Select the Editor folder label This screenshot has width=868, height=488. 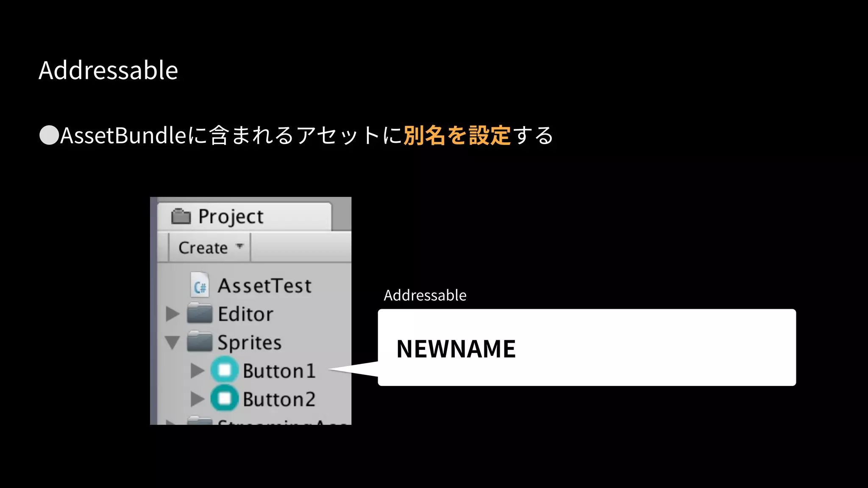coord(246,314)
